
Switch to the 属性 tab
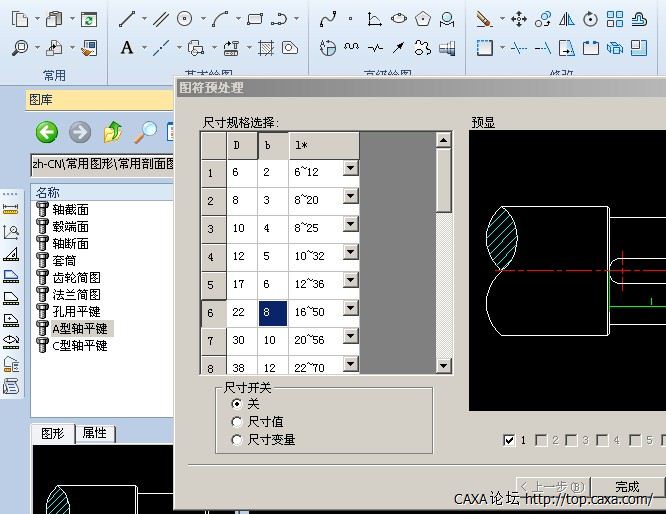click(97, 433)
